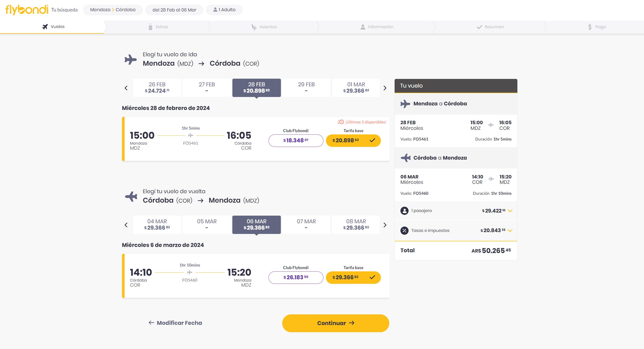
Task: Select outbound date 28 FEB
Action: pos(257,88)
